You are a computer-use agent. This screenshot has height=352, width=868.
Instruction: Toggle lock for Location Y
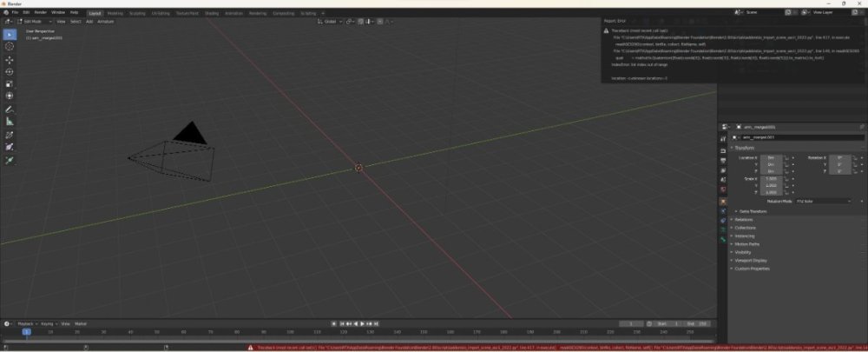point(786,164)
